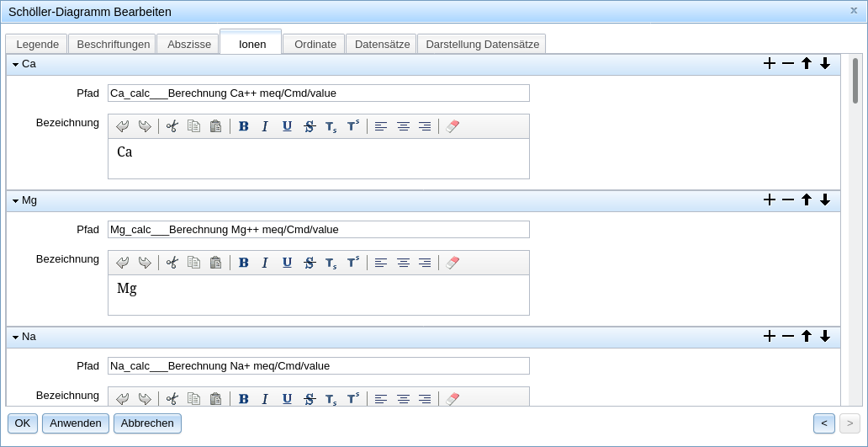Click Redo in the Ca Bezeichnung editor
The width and height of the screenshot is (868, 447).
(145, 126)
